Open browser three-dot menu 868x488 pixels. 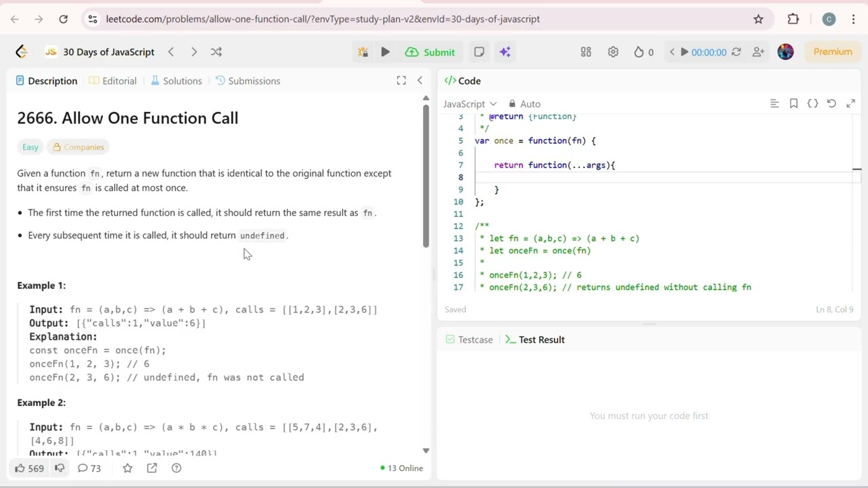[x=853, y=19]
